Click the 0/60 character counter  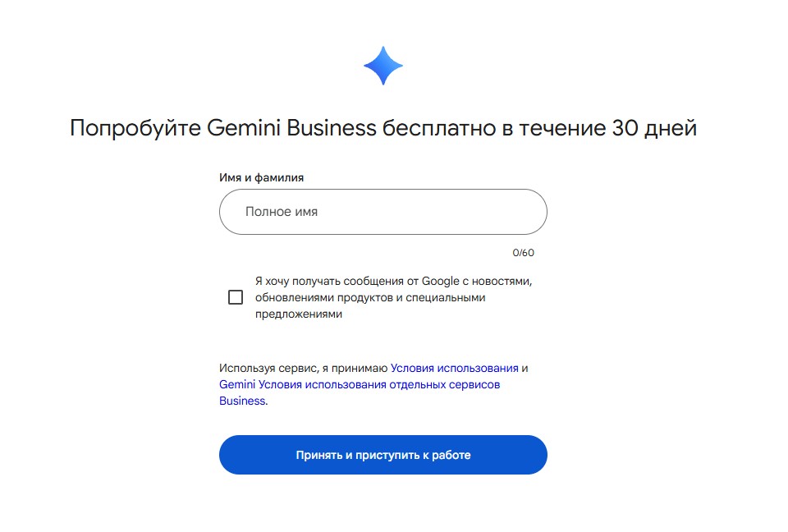[521, 252]
